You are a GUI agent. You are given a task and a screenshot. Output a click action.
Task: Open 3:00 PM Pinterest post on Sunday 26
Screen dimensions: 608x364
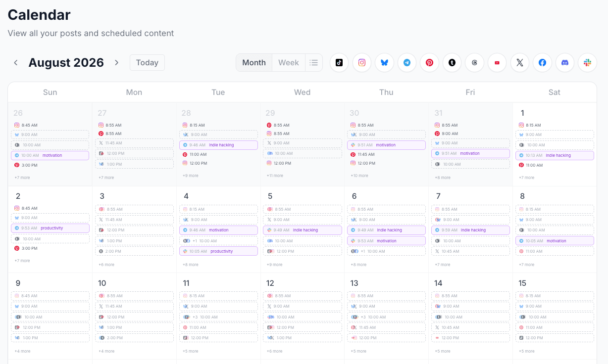click(50, 165)
